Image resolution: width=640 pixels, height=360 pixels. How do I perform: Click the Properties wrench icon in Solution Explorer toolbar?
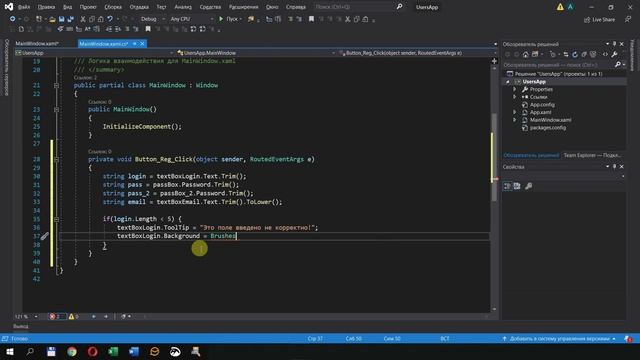[614, 54]
